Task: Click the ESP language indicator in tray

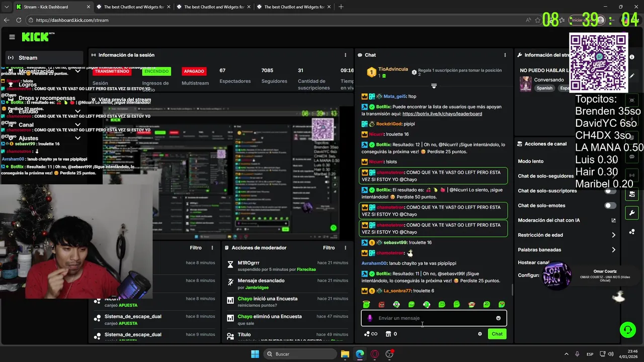Action: tap(590, 354)
